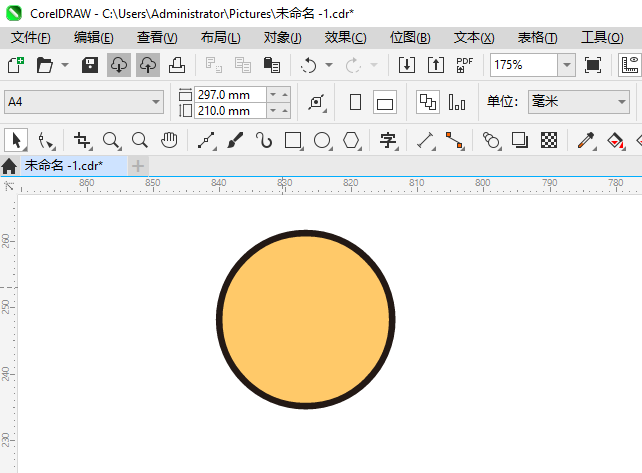Click the Paste clipboard icon
Screen dimensions: 642x473
(272, 65)
